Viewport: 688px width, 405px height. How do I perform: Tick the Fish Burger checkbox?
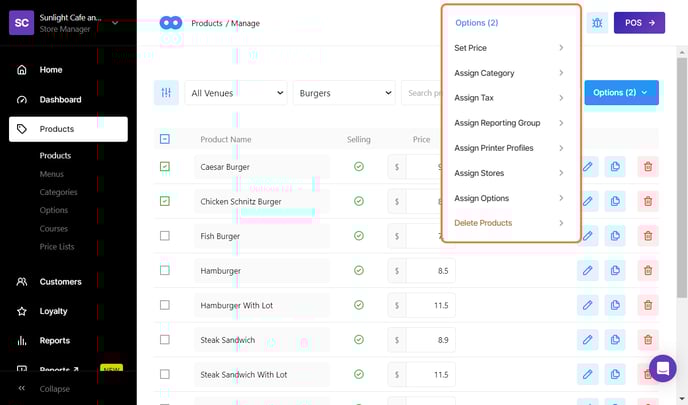(x=165, y=236)
